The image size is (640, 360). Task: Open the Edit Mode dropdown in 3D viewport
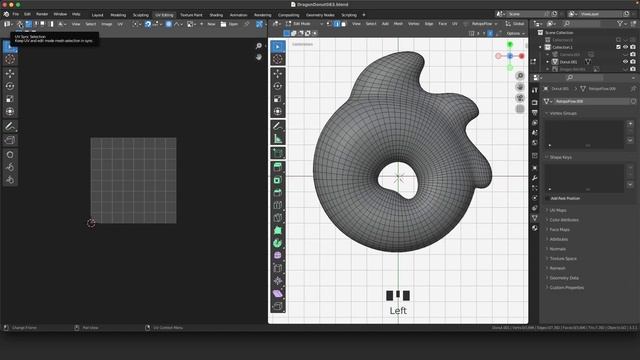[x=305, y=24]
